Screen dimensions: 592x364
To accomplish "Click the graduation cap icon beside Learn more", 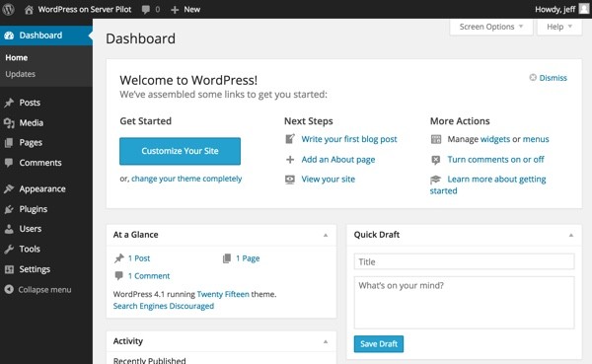I will [x=435, y=180].
